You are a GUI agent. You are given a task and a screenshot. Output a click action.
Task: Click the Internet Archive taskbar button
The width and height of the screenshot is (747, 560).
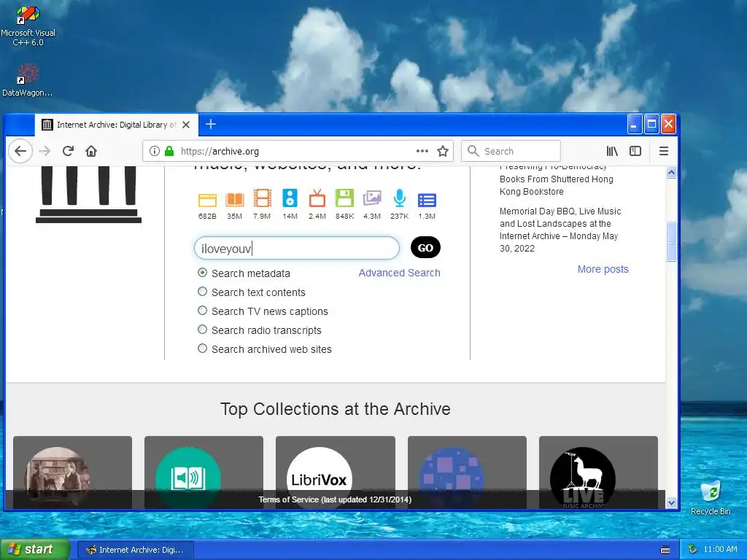(135, 550)
